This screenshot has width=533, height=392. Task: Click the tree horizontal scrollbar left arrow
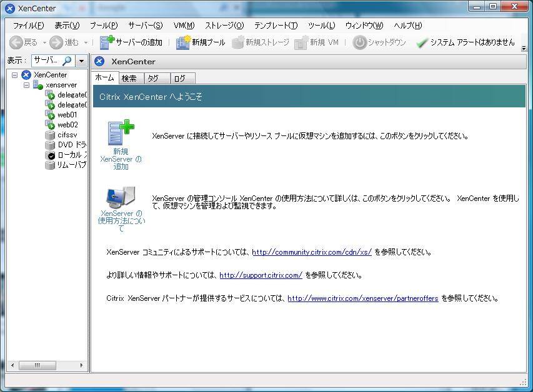pyautogui.click(x=12, y=366)
